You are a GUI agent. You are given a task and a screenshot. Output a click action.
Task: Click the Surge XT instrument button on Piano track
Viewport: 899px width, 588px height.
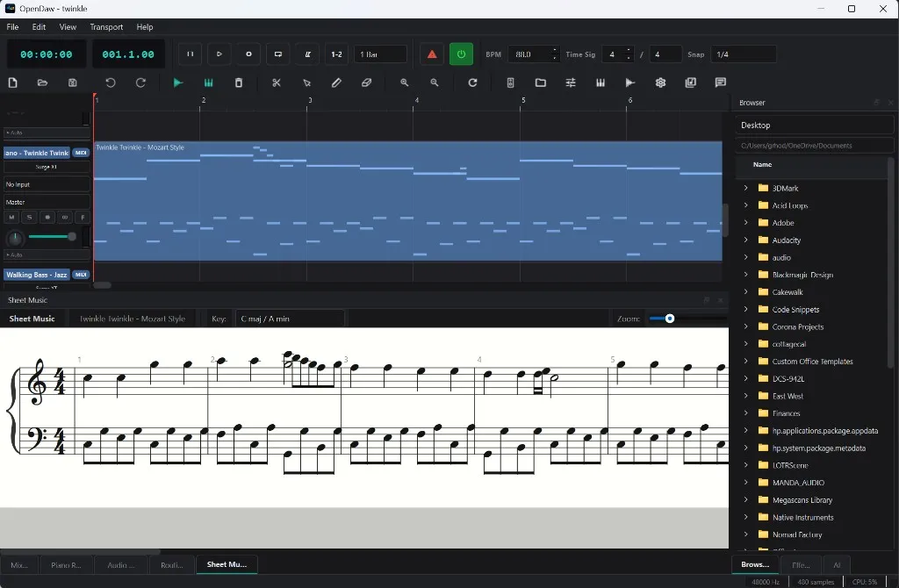[x=47, y=167]
